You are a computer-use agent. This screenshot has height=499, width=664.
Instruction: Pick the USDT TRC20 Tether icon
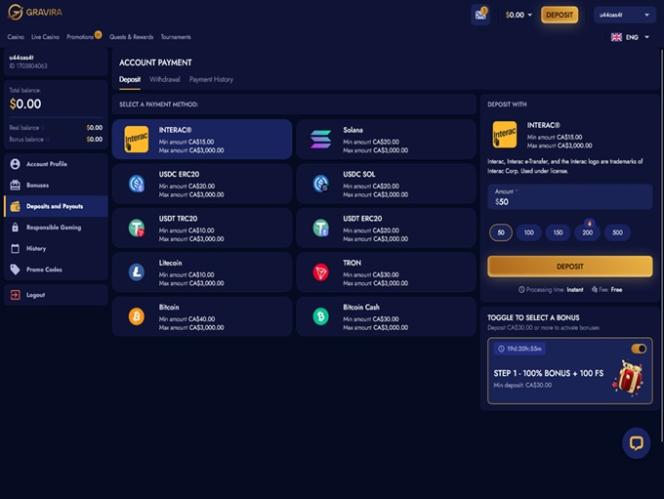point(136,228)
